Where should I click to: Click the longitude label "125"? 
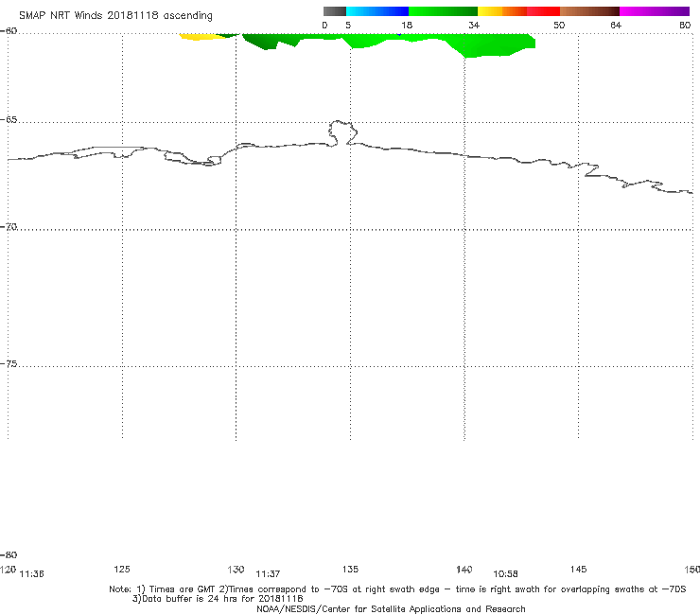(122, 570)
